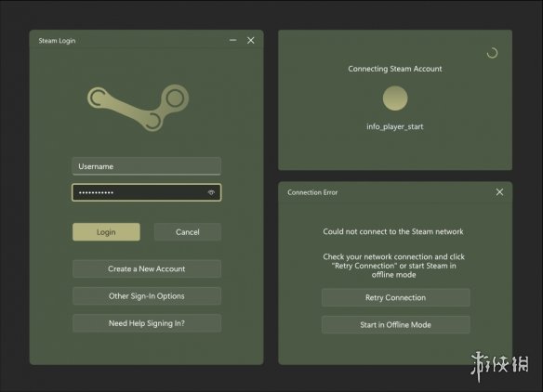Focus the password input field
This screenshot has width=543, height=392.
pyautogui.click(x=147, y=192)
